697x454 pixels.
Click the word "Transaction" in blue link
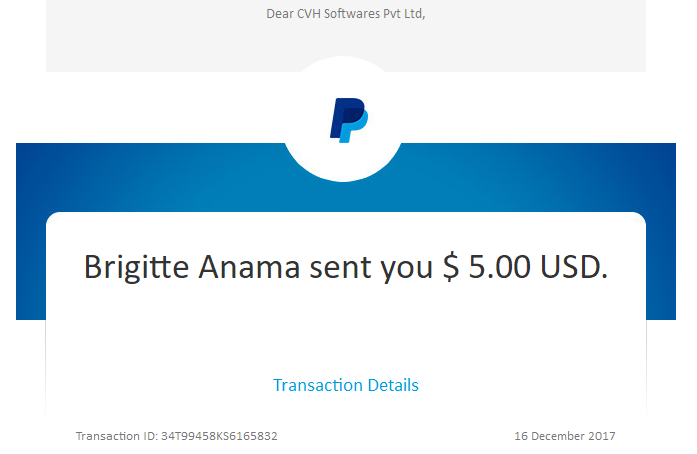pos(317,385)
